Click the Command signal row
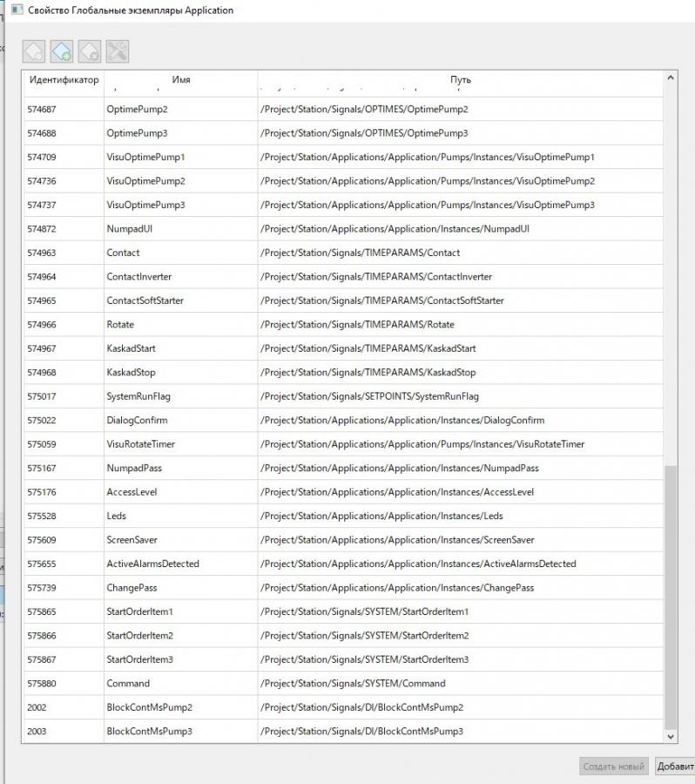The image size is (695, 784). 128,684
